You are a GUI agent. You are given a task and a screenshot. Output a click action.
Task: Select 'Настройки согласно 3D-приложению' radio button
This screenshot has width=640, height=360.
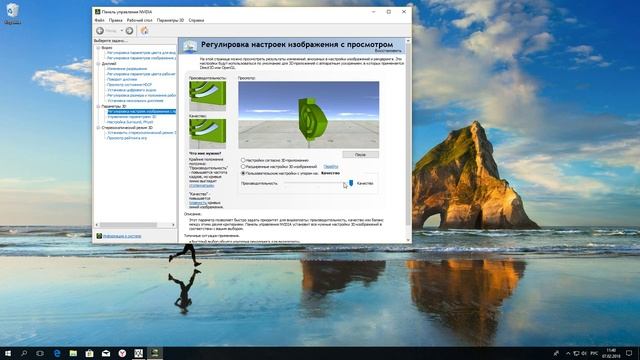(243, 160)
